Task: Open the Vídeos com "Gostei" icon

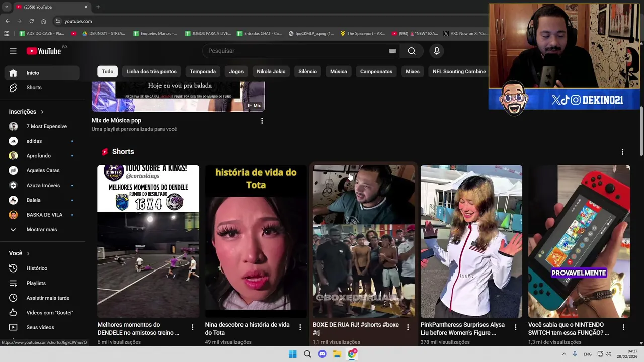Action: (13, 313)
